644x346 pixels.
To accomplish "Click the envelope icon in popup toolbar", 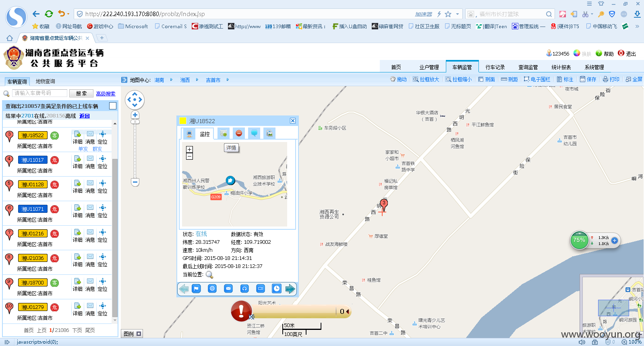I will [228, 288].
